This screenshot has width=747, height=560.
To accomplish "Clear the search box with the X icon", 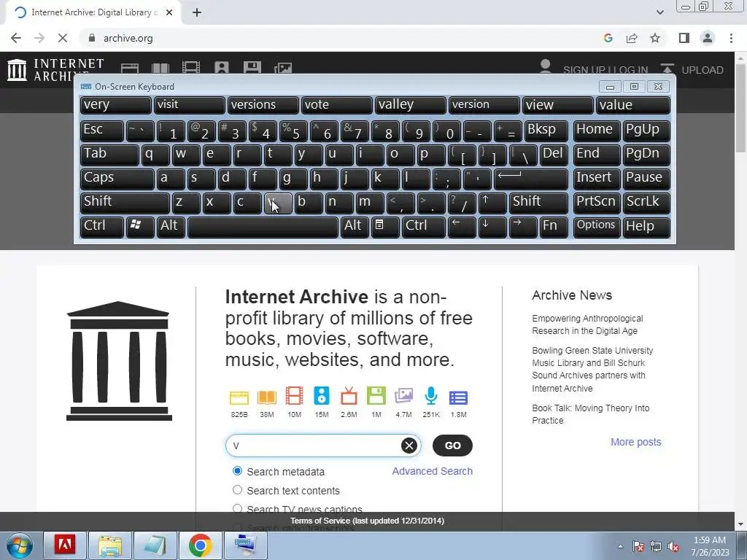I will click(409, 446).
